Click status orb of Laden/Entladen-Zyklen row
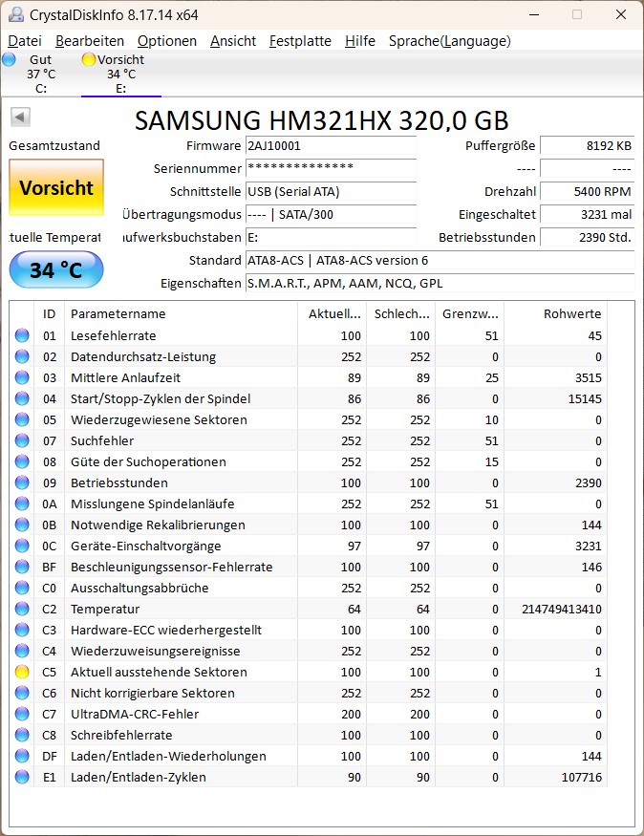The height and width of the screenshot is (836, 644). 22,778
